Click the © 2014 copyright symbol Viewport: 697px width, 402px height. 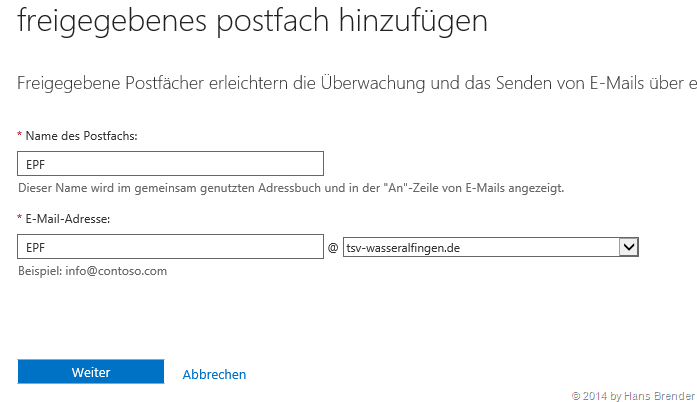(575, 395)
